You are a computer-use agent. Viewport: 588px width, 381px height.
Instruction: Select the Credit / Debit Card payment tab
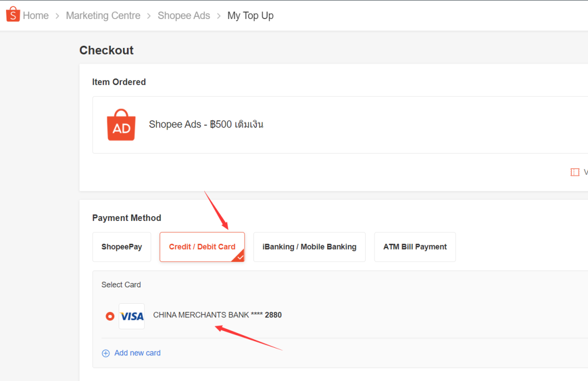[202, 247]
